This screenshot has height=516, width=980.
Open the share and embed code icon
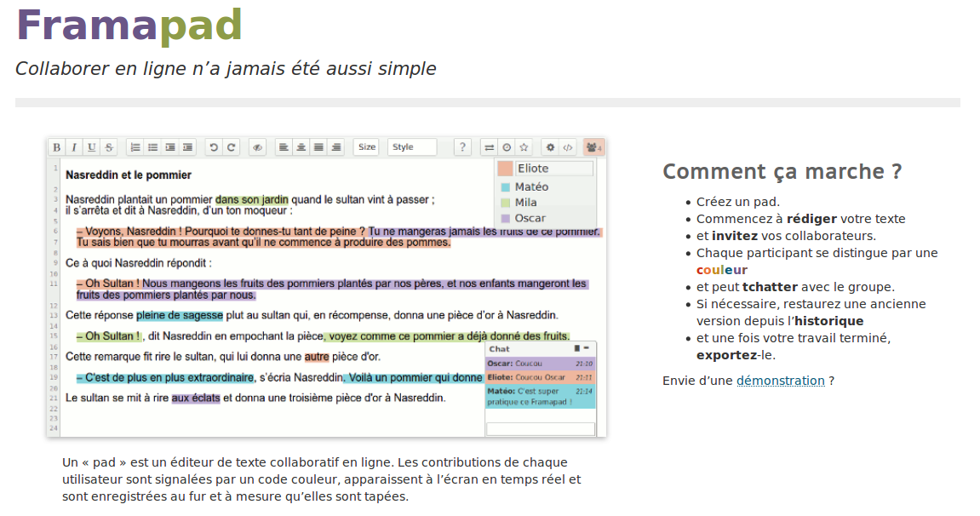[x=568, y=147]
